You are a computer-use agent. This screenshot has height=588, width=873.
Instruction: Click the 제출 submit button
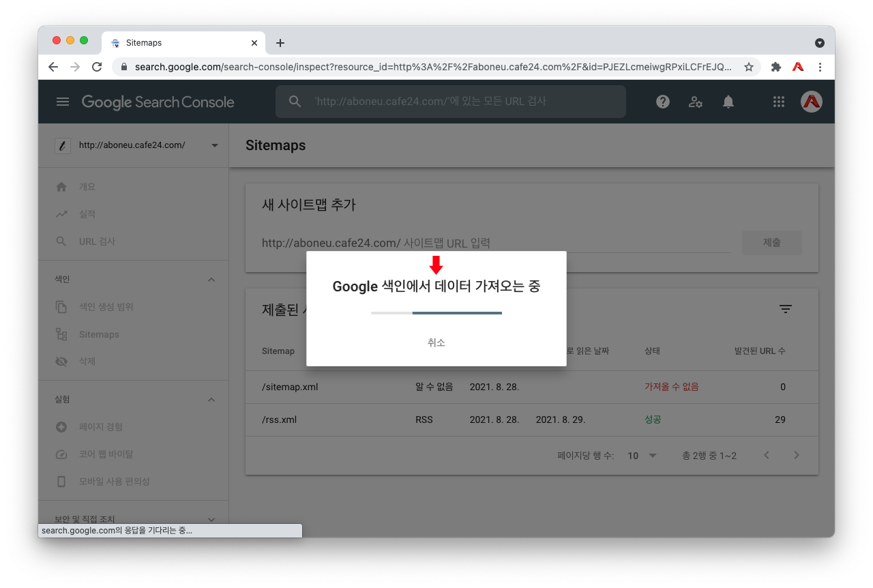772,243
